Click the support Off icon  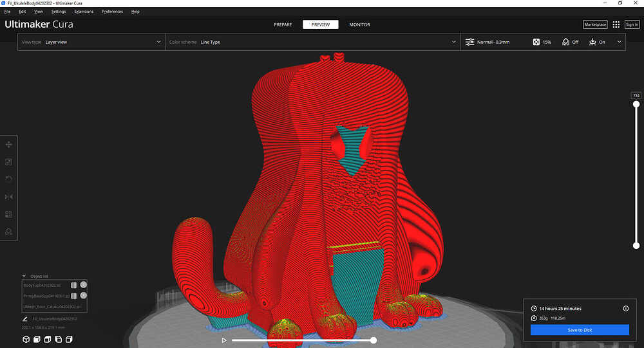(565, 42)
